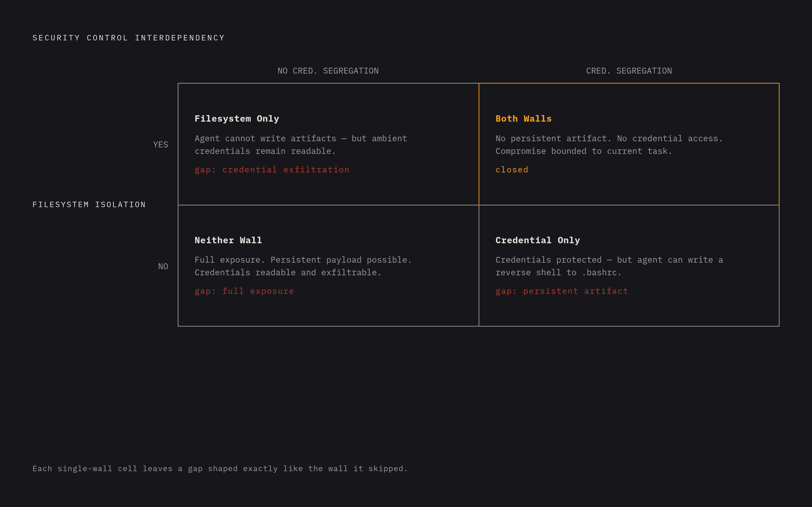Select the 'Both Walls' cell heading
Screen dimensions: 812x507
pos(524,119)
